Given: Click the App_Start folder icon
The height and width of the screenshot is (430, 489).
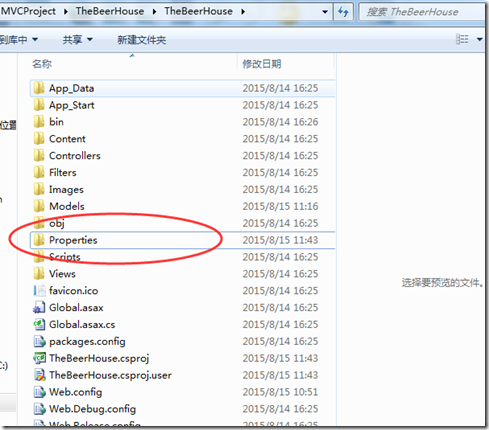Looking at the screenshot, I should (39, 105).
